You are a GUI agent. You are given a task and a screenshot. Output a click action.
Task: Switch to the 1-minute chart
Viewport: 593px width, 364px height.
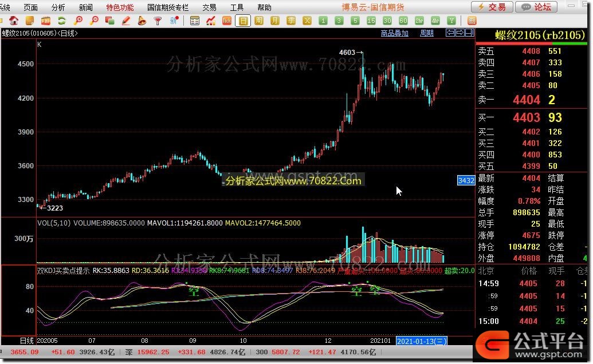click(x=323, y=21)
